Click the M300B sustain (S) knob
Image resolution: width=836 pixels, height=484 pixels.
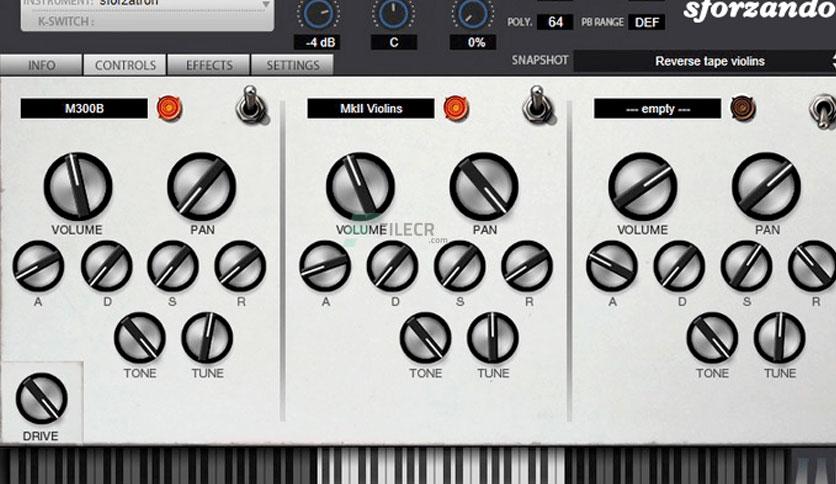tap(173, 266)
